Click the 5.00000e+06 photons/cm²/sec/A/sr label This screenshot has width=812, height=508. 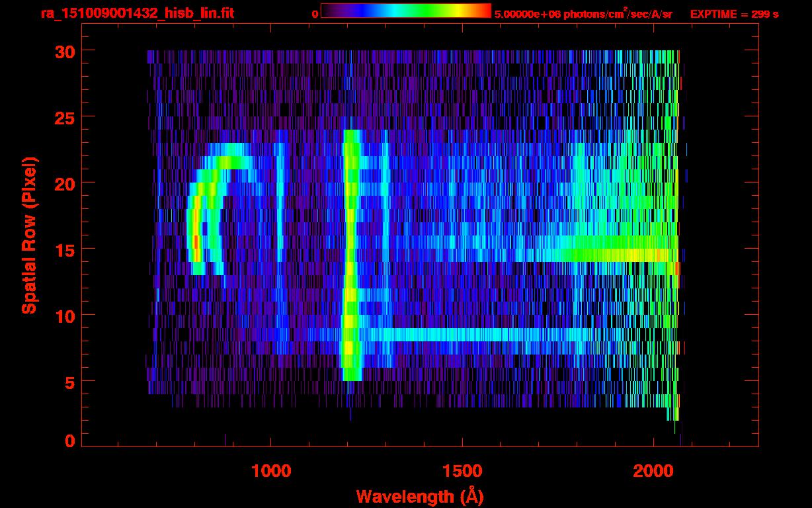[x=583, y=13]
